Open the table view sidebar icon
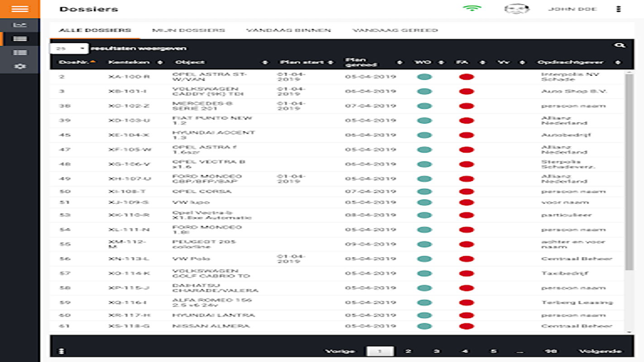The width and height of the screenshot is (644, 362). (20, 52)
